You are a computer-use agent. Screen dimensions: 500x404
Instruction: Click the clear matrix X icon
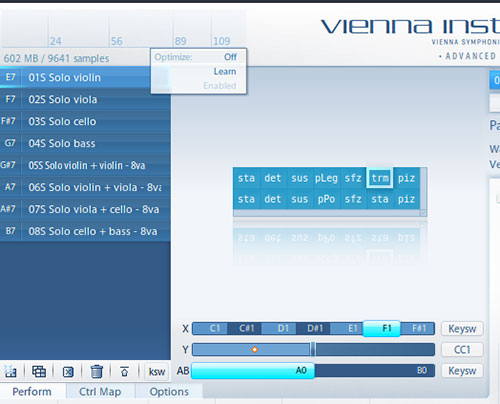click(x=68, y=371)
